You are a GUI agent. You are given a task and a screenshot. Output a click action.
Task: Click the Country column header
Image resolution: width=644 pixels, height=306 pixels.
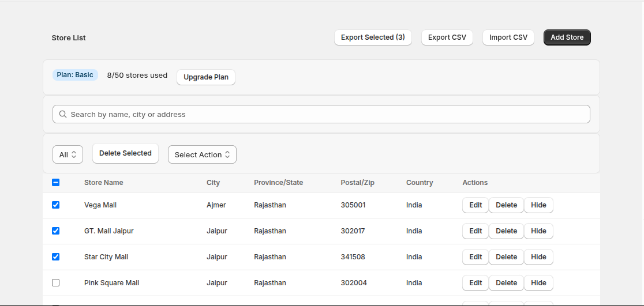coord(420,183)
